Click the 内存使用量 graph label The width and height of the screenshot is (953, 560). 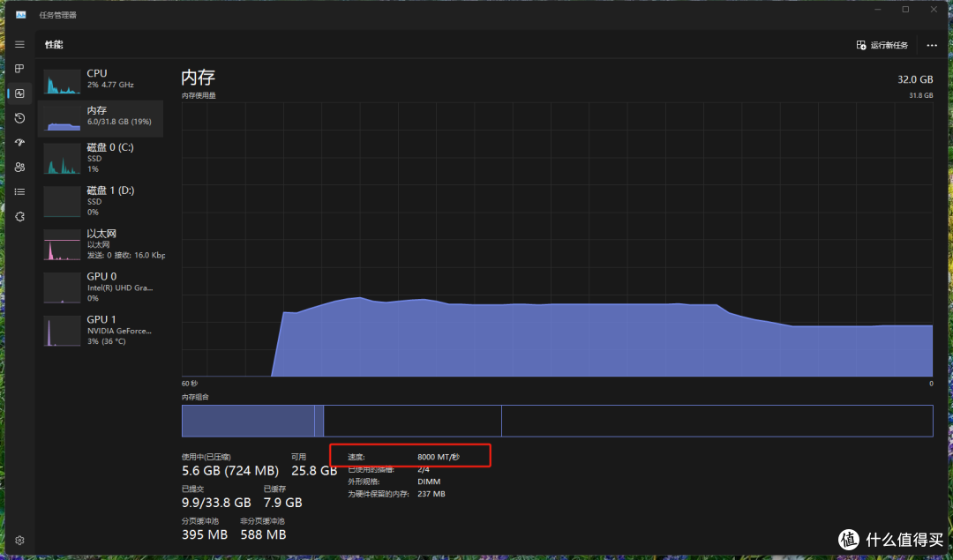[x=199, y=95]
